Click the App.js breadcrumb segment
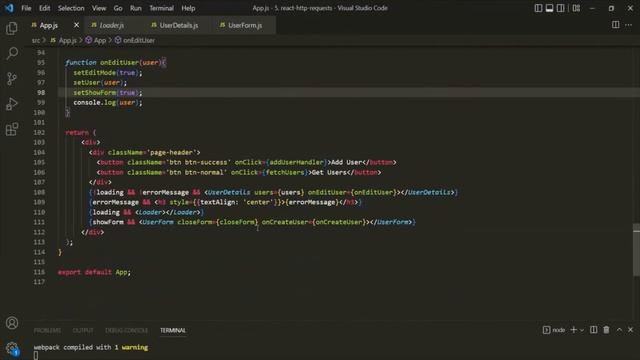The width and height of the screenshot is (640, 360). (64, 40)
